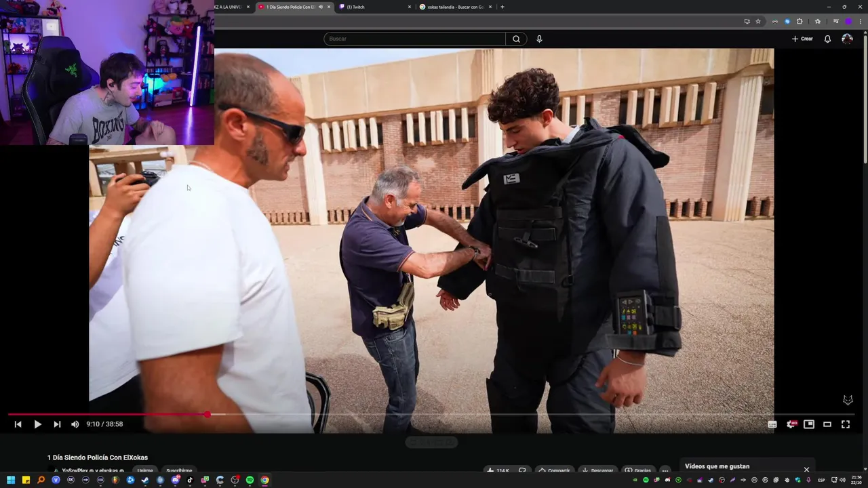Image resolution: width=868 pixels, height=488 pixels.
Task: Open the YouTube account avatar menu
Action: 847,39
